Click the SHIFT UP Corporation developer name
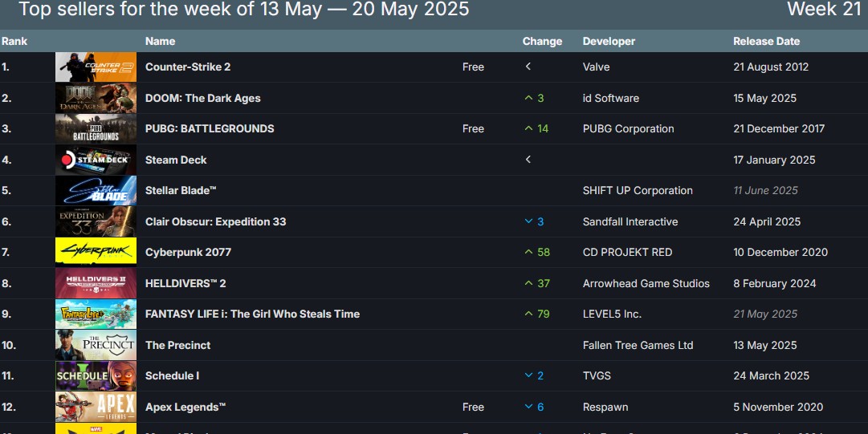Screen dimensions: 868x434 pos(638,191)
